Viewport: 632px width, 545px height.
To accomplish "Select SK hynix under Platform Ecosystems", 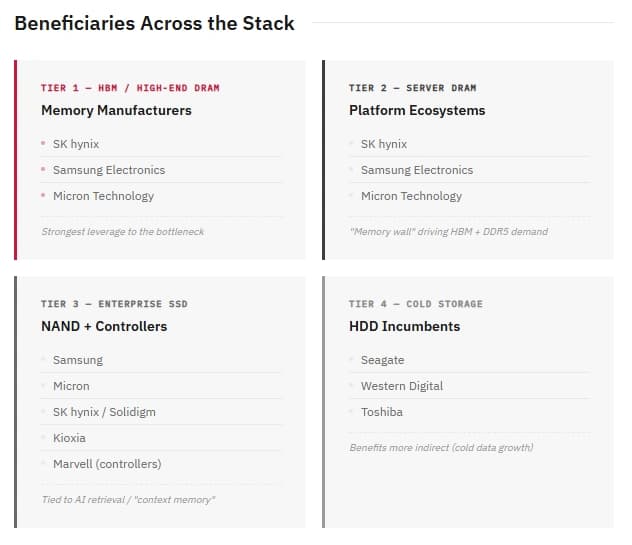I will 384,144.
